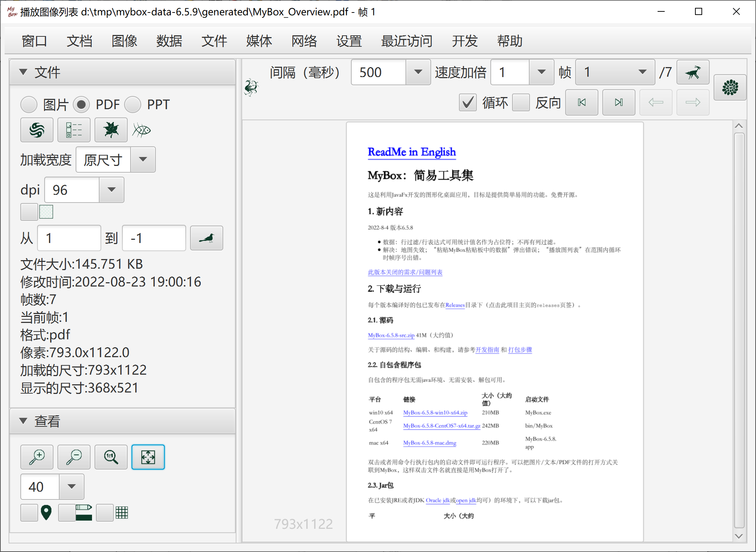756x552 pixels.
Task: Click the spiral icon button below the PDF radio
Action: tap(37, 130)
